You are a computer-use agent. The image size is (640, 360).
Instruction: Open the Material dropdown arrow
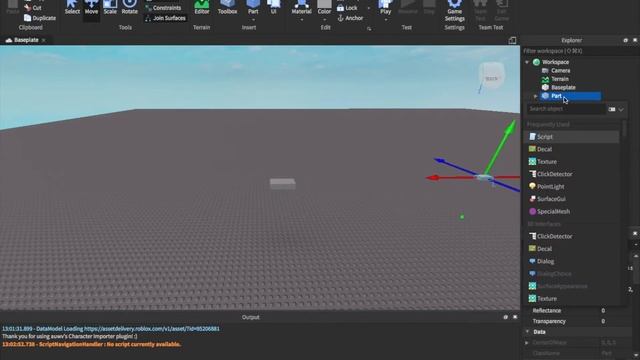click(x=302, y=20)
